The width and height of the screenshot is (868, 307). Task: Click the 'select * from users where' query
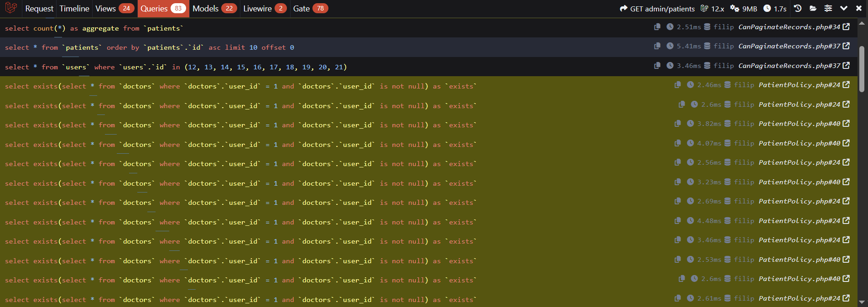(176, 67)
